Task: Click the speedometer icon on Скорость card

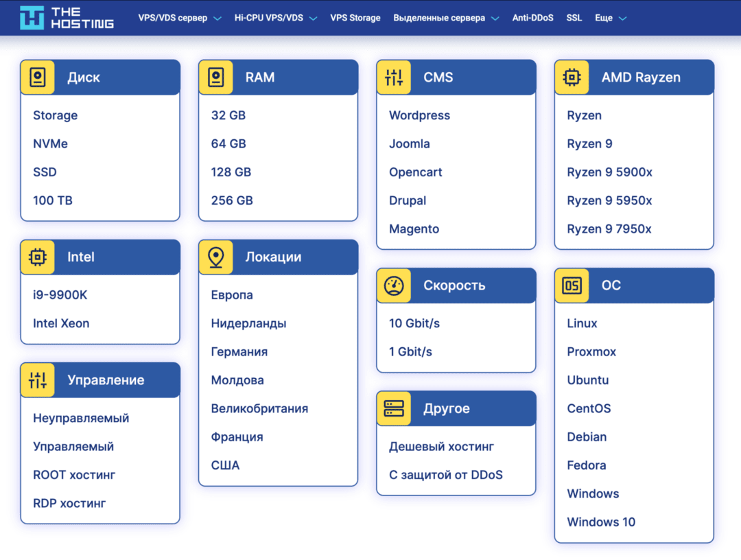Action: 394,285
